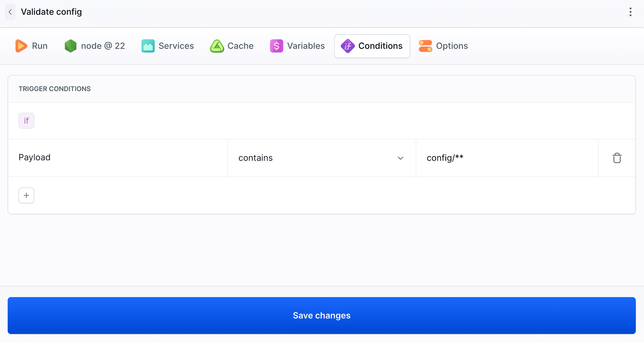
Task: Click the 'Validate config' title
Action: tap(51, 12)
